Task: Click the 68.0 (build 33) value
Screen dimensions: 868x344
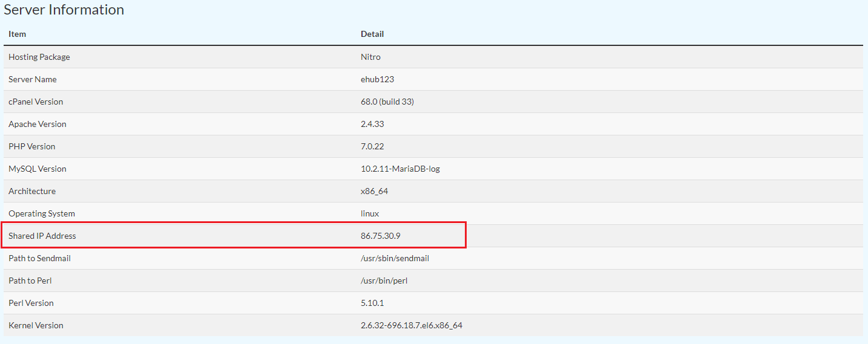Action: tap(387, 102)
